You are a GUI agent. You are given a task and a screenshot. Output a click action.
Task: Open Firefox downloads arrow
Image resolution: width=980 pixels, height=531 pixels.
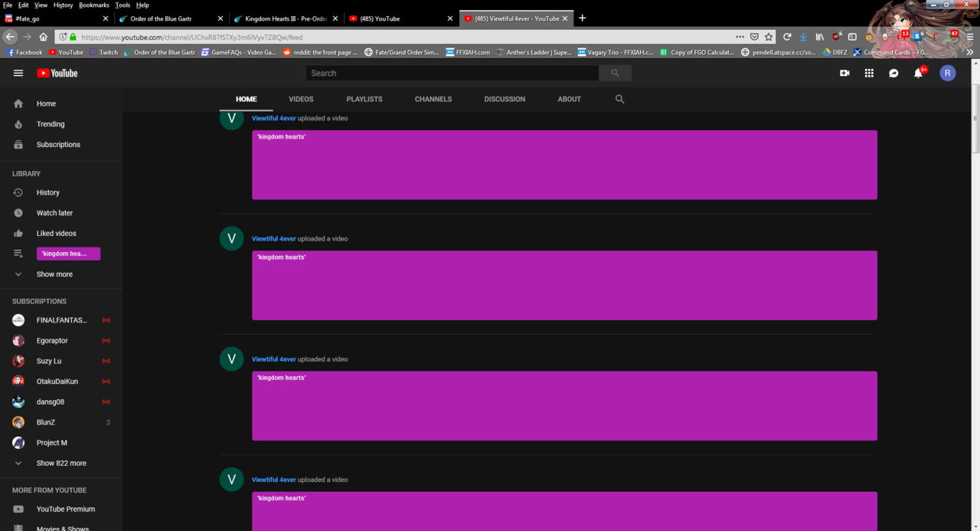[803, 37]
